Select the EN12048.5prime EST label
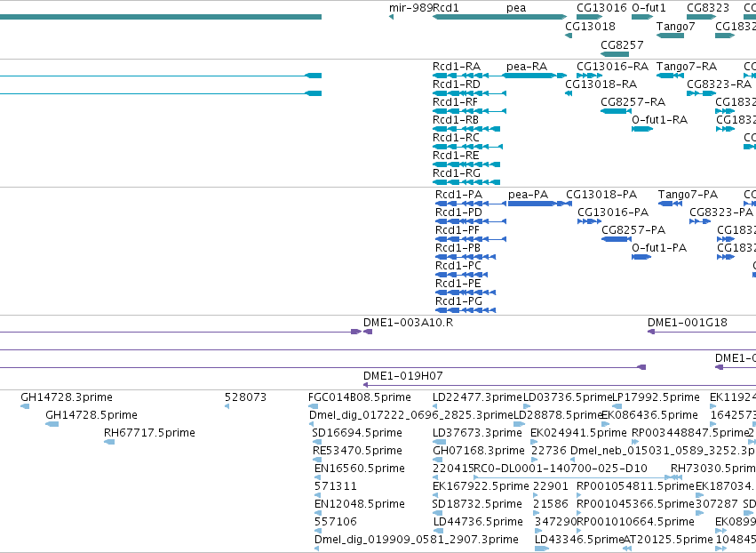Screen dimensions: 756x553 click(x=360, y=504)
